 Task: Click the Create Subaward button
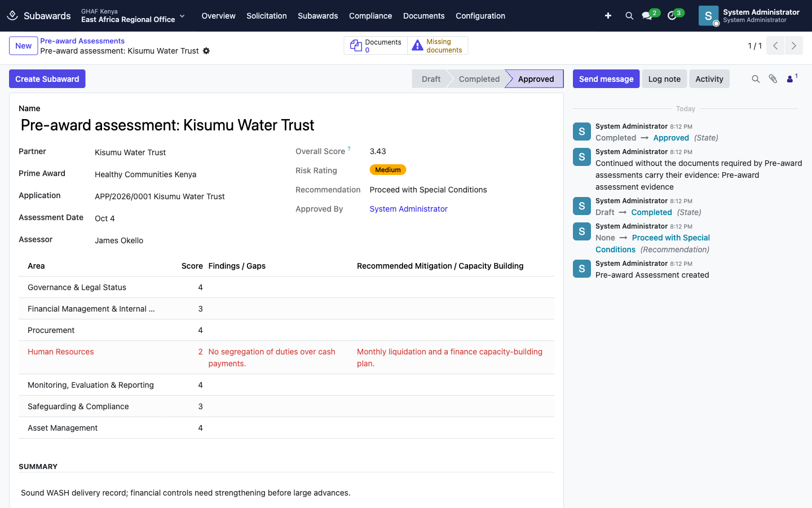click(47, 79)
